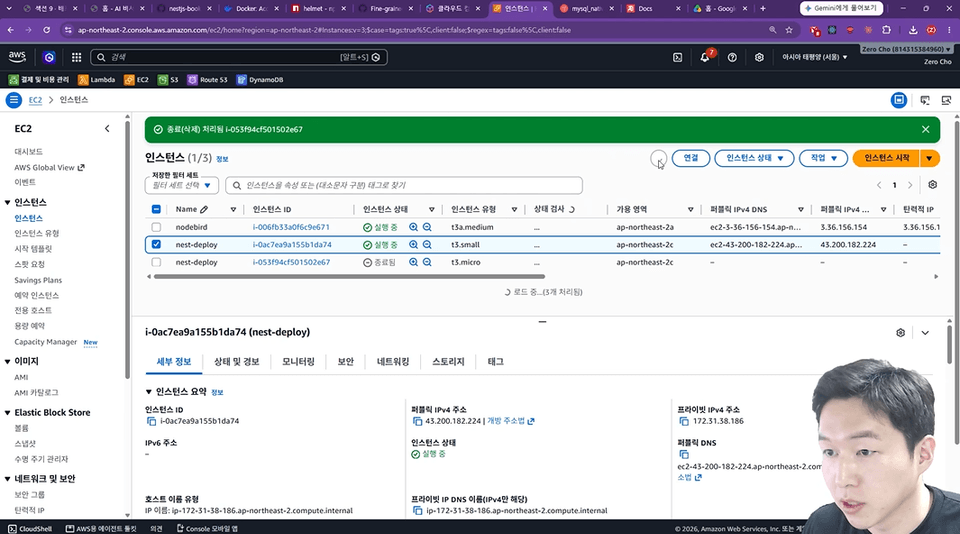Click the Connect button

pos(691,158)
